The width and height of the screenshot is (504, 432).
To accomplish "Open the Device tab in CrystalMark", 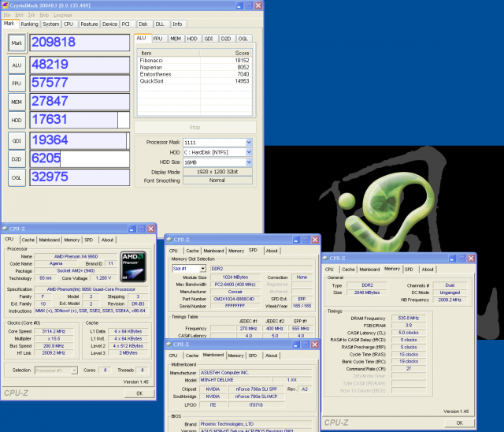I will click(110, 24).
